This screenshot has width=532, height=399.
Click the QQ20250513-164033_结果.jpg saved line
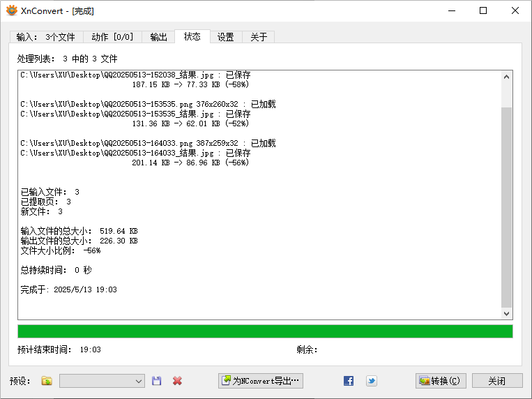pyautogui.click(x=135, y=153)
